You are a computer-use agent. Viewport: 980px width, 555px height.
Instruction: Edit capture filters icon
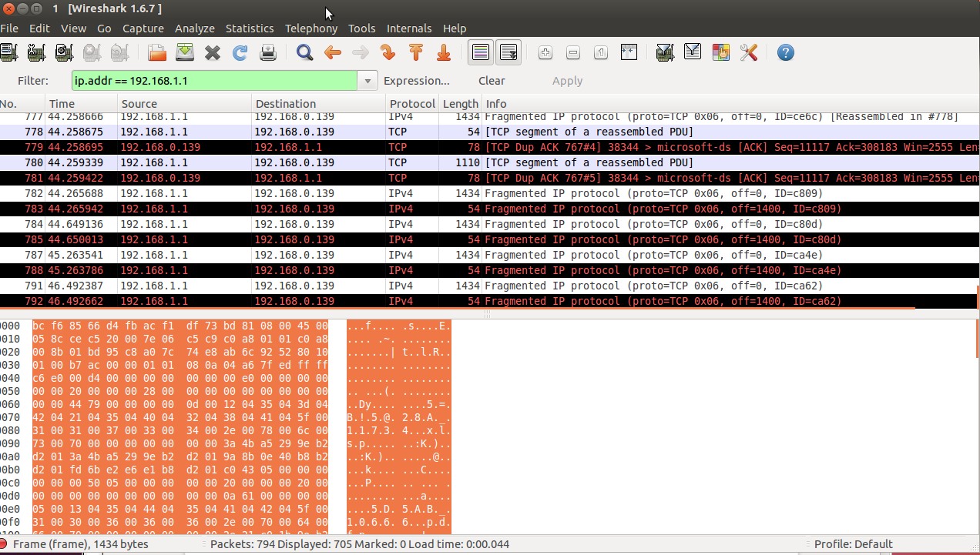pyautogui.click(x=666, y=52)
